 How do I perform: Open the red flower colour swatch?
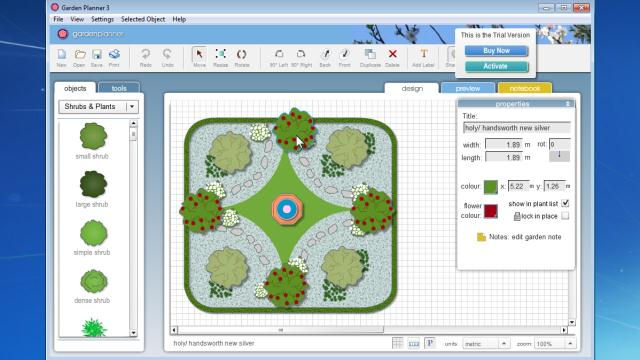(491, 211)
